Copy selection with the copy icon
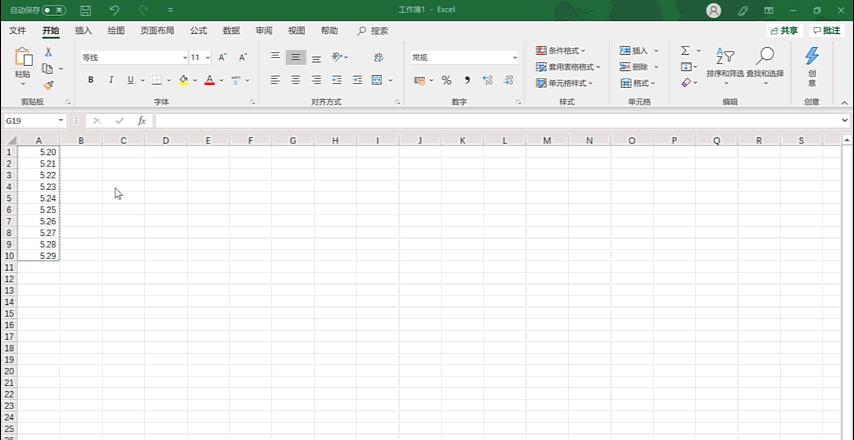Screen dimensions: 854x440 (48, 69)
